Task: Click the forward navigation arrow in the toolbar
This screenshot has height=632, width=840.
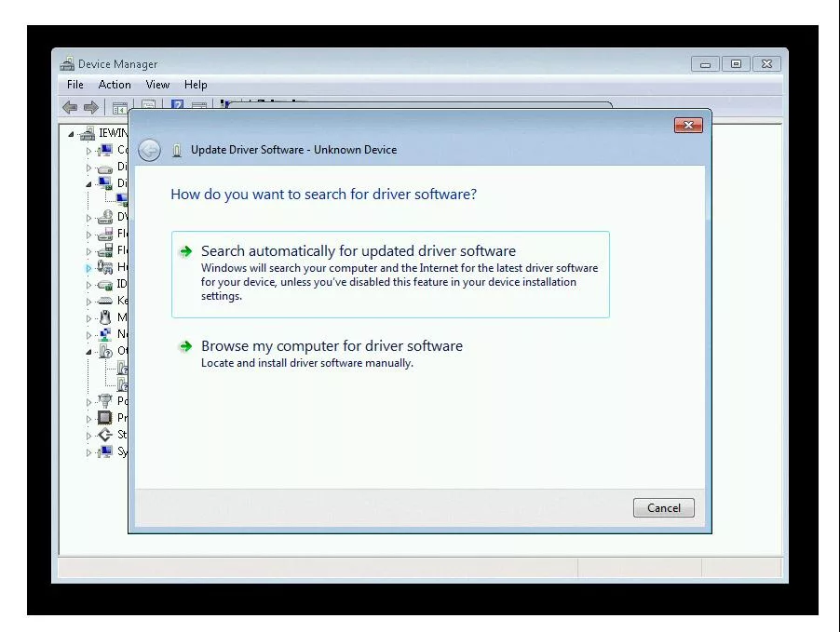Action: click(90, 106)
